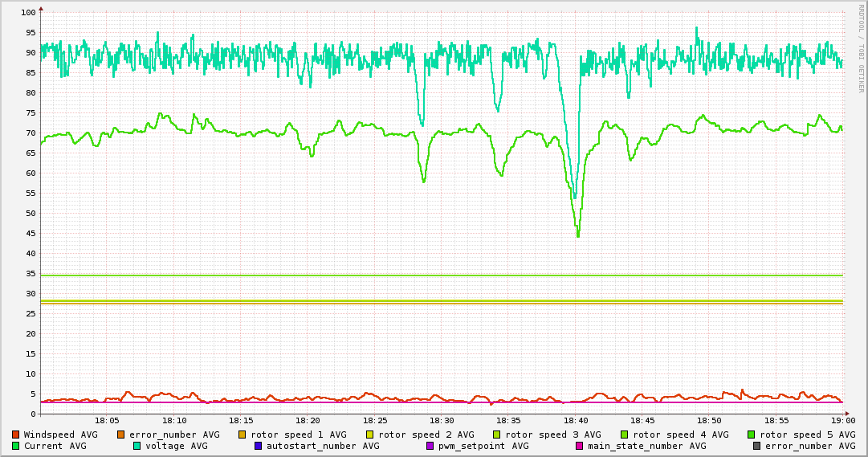The width and height of the screenshot is (868, 457).
Task: Click 'error_number AVG' label beside orange swatch
Action: click(174, 435)
